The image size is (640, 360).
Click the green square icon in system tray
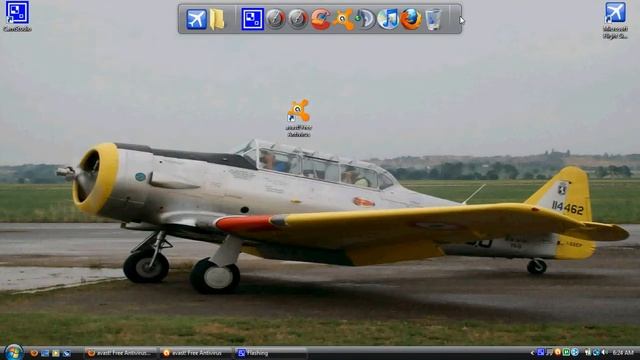(566, 352)
